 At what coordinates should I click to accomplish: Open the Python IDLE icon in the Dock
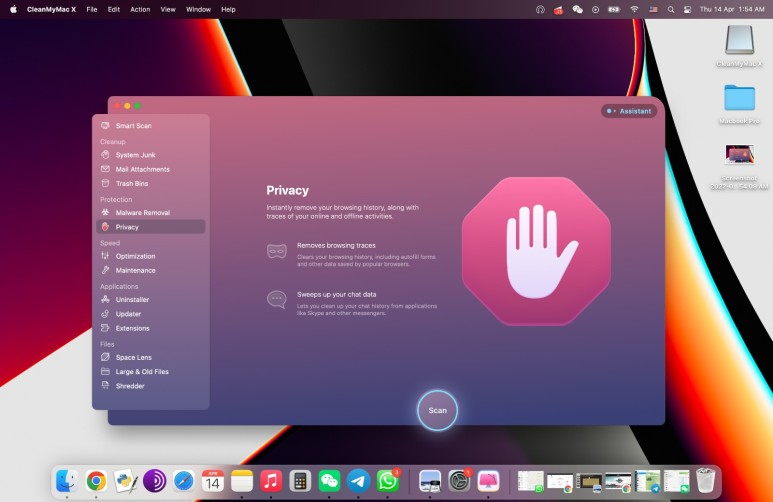click(x=125, y=481)
